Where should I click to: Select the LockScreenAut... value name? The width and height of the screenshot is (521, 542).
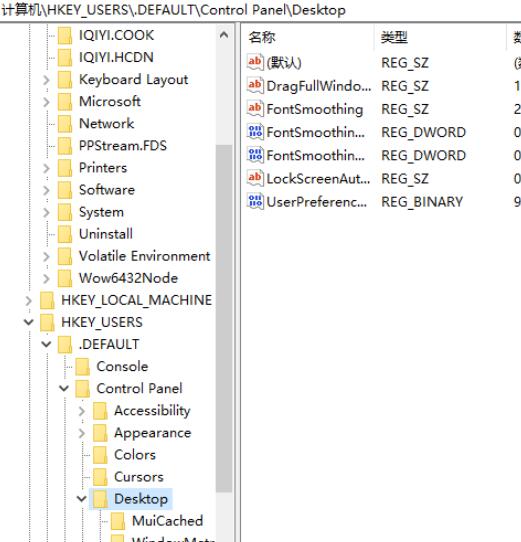pos(318,179)
